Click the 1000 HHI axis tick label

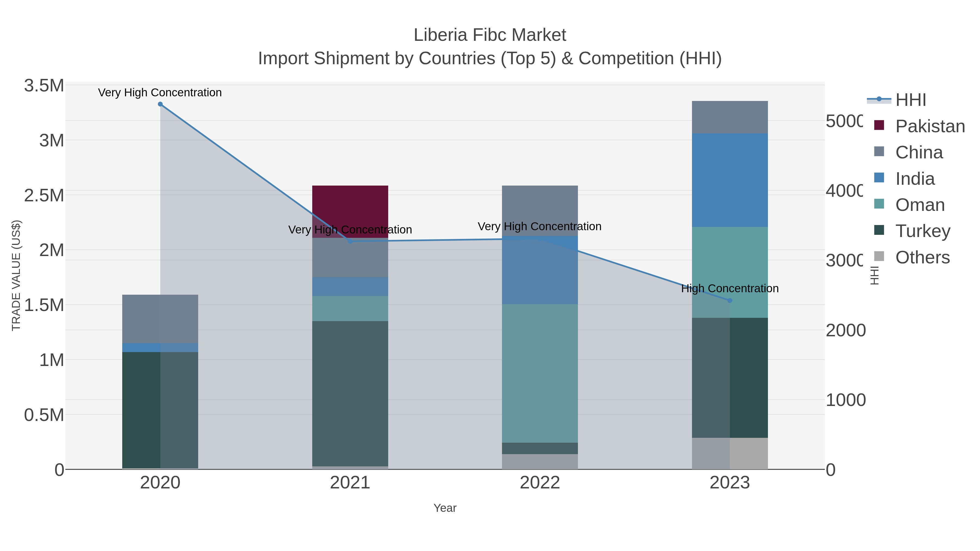pyautogui.click(x=846, y=400)
